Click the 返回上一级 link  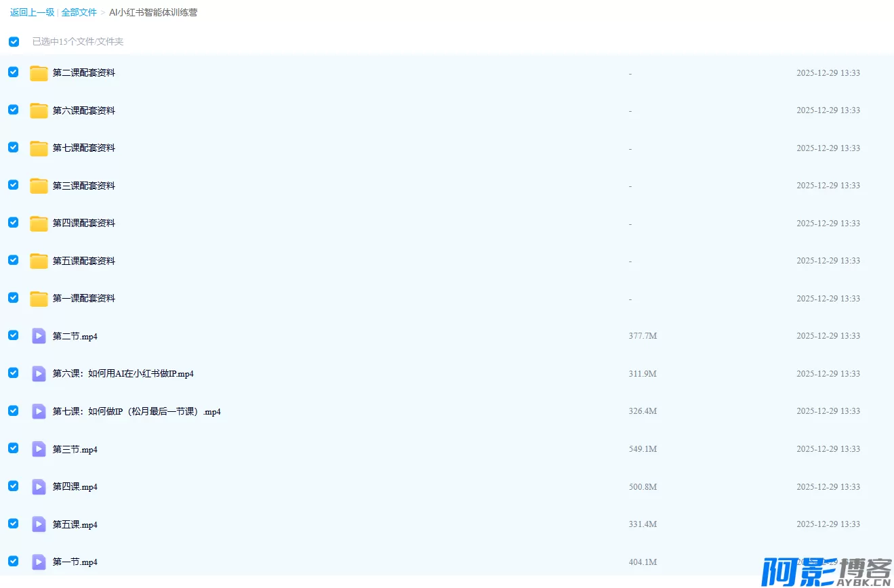tap(32, 12)
